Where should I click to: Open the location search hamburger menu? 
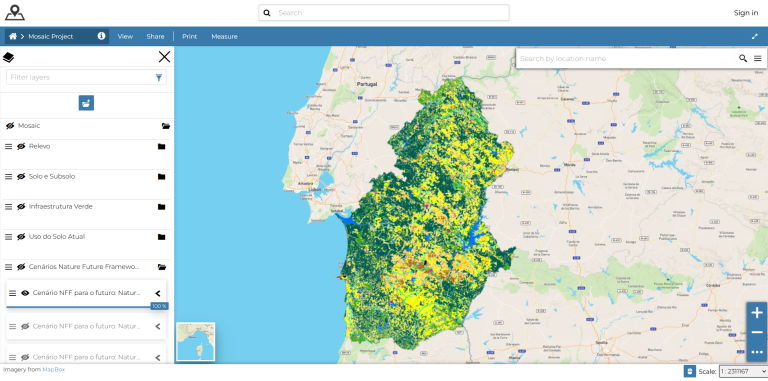758,59
